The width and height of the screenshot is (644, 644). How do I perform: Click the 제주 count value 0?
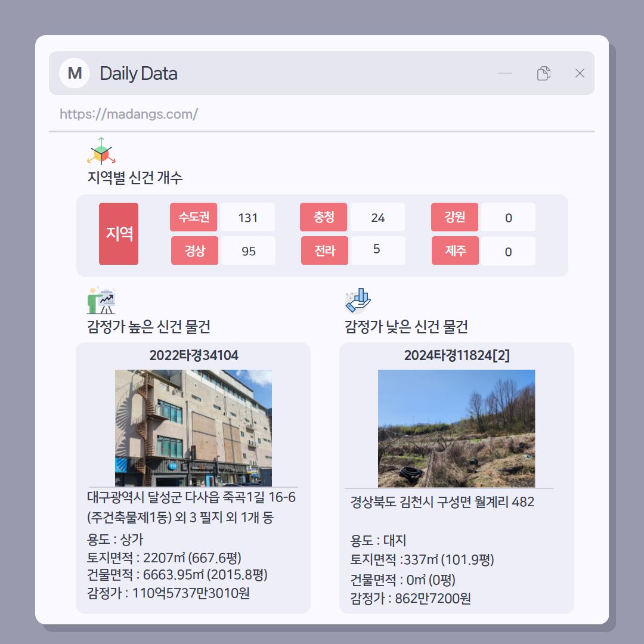point(509,251)
